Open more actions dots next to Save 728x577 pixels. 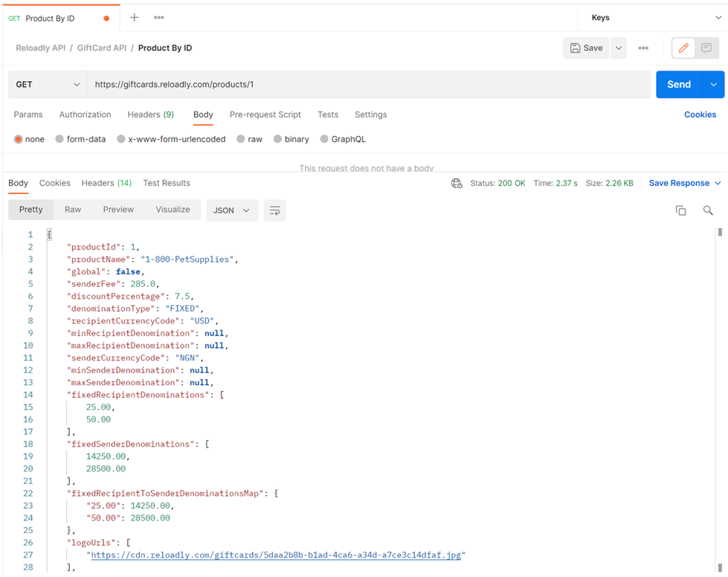pos(643,48)
